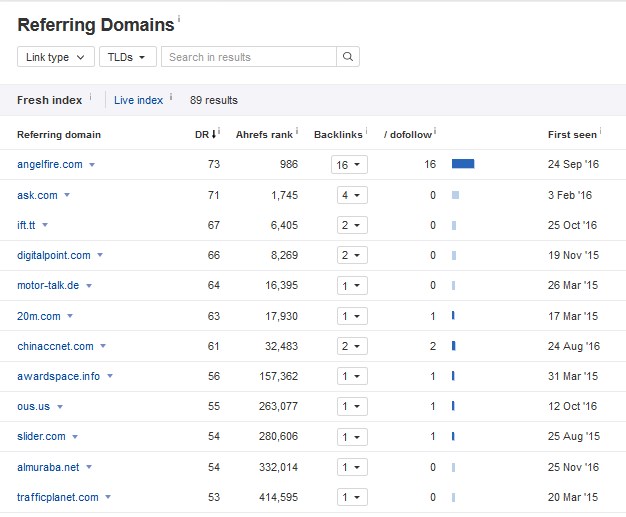
Task: Click the search magnifier icon
Action: point(347,57)
